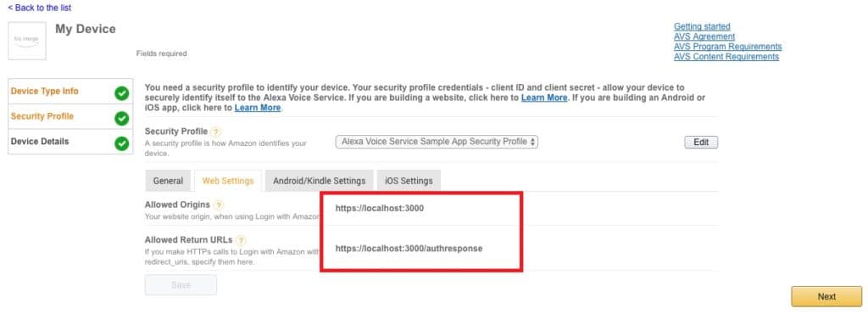Select the Web Settings tab
The height and width of the screenshot is (314, 868).
click(x=228, y=181)
